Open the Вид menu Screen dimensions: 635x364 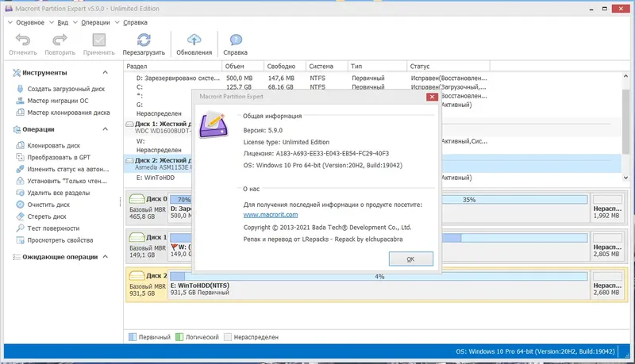[63, 23]
